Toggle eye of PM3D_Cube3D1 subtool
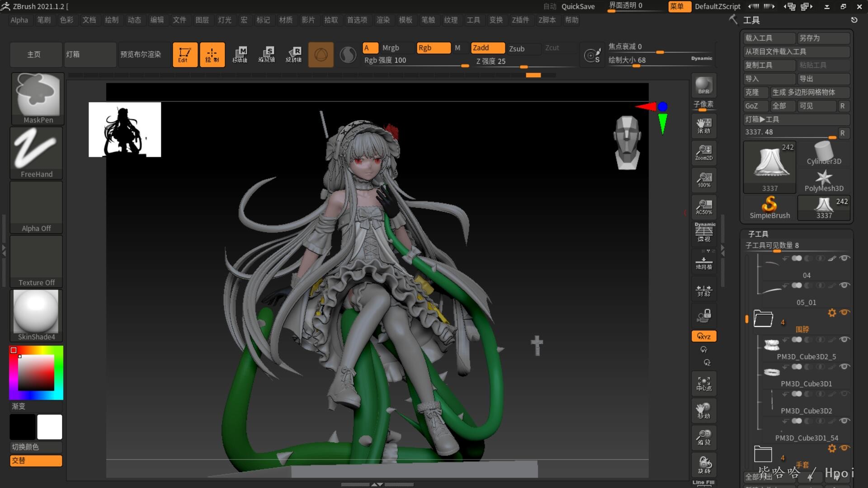 point(844,366)
